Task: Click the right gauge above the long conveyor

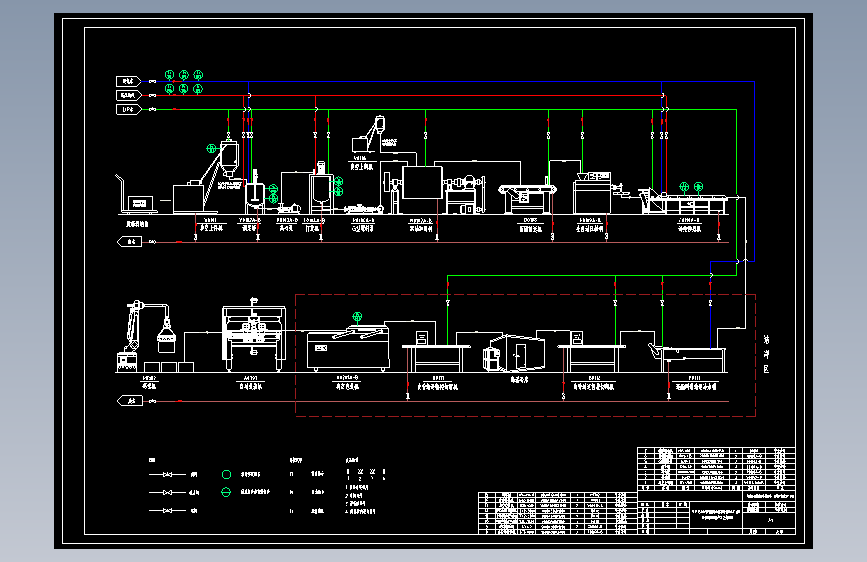Action: [698, 186]
